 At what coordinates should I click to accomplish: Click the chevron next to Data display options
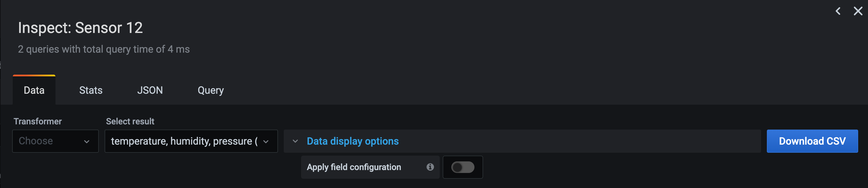point(295,141)
